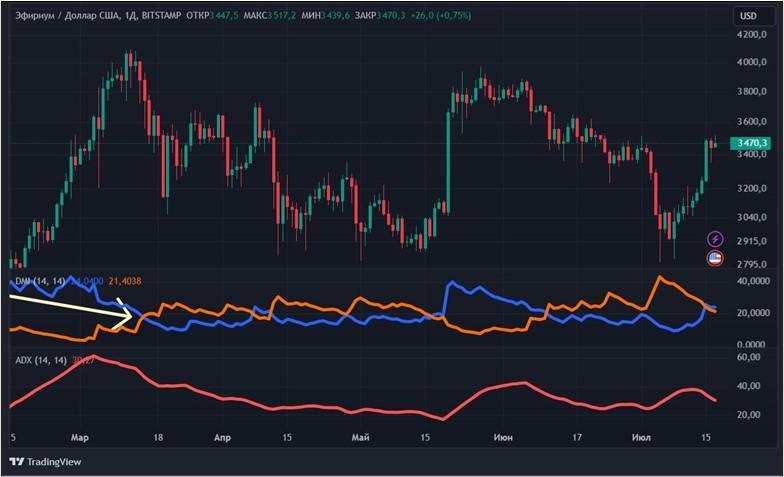Click the red ADX value in legend

pyautogui.click(x=83, y=360)
